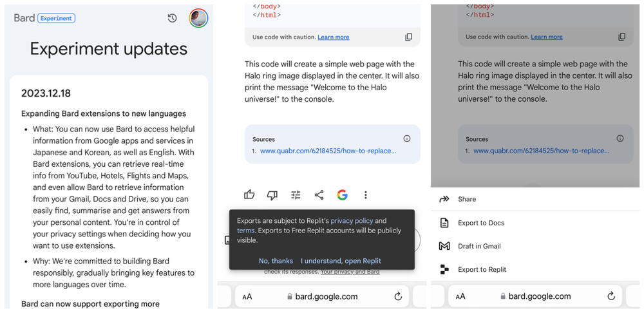This screenshot has height=313, width=644.
Task: Give the response a thumbs down
Action: click(272, 194)
